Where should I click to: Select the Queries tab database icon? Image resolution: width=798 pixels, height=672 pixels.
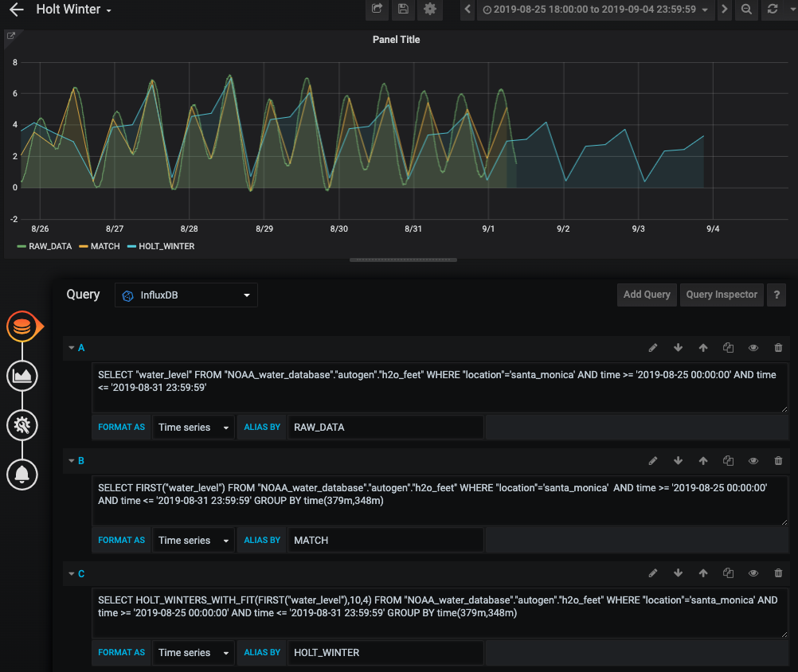[x=22, y=326]
